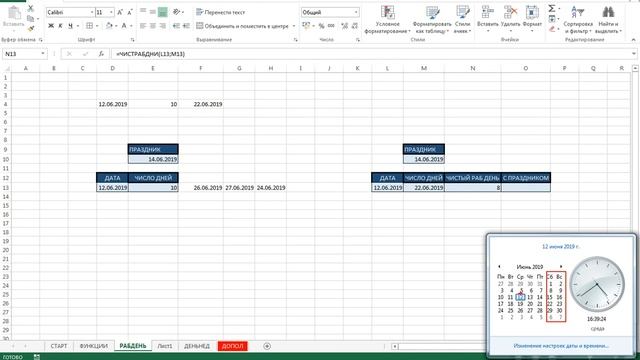Go to previous month in calendar popup
Screen dimensions: 640x360
(x=499, y=267)
